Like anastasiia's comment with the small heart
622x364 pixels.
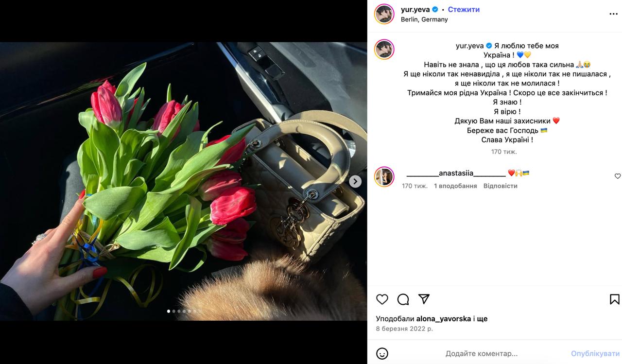pos(618,176)
